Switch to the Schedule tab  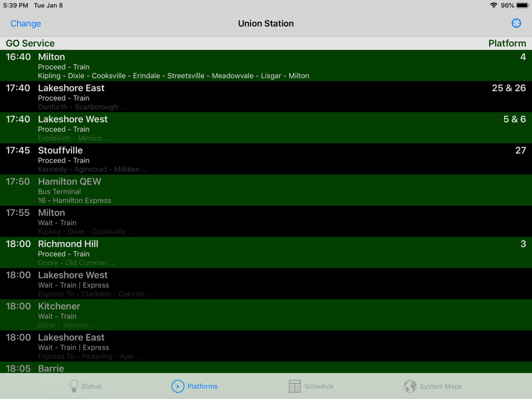coord(311,386)
